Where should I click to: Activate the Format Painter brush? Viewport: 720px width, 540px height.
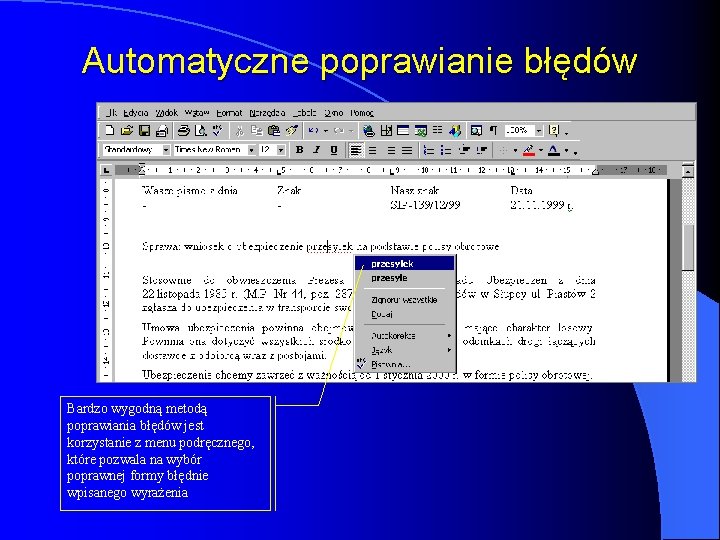[292, 131]
